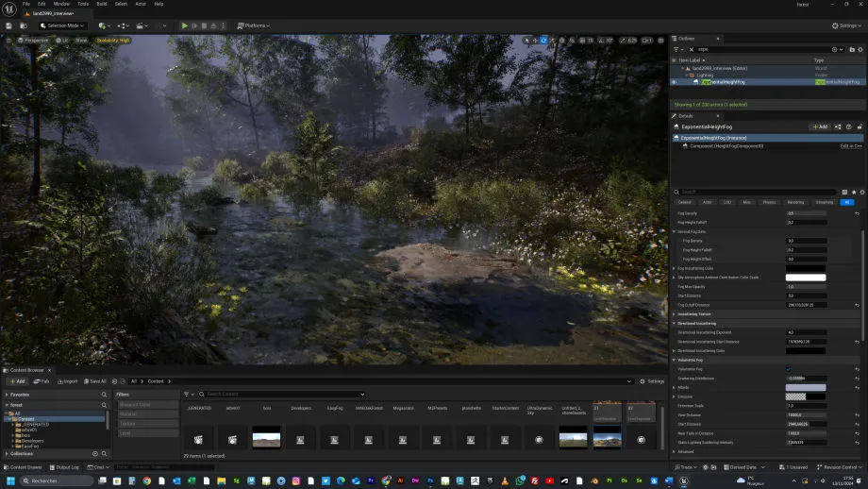Click the Import button
868x489 pixels.
coord(67,381)
